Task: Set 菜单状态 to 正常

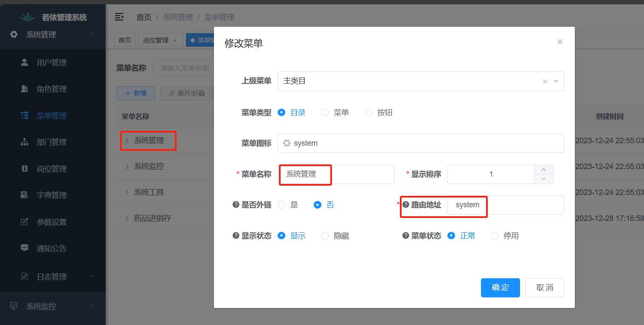Action: click(451, 236)
